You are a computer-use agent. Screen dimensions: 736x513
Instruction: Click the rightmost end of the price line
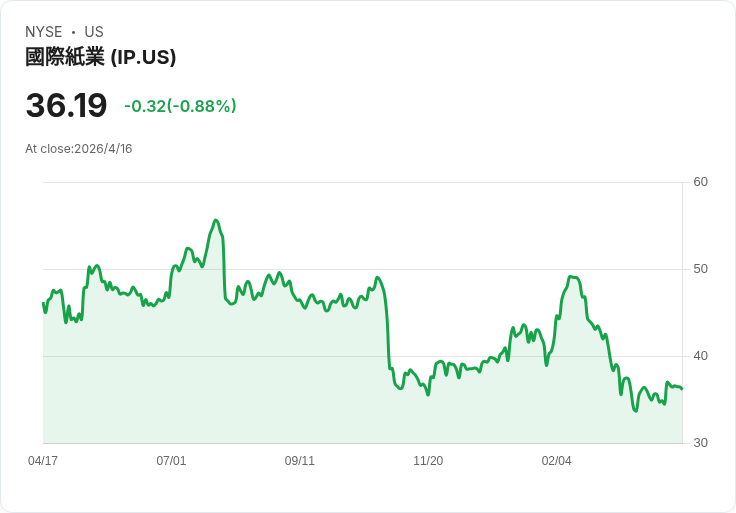point(682,389)
